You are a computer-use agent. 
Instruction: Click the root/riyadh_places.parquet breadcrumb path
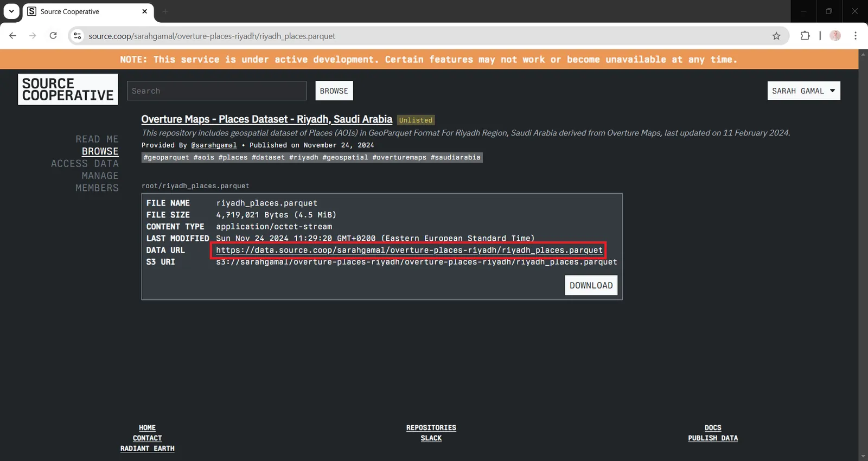click(x=195, y=186)
